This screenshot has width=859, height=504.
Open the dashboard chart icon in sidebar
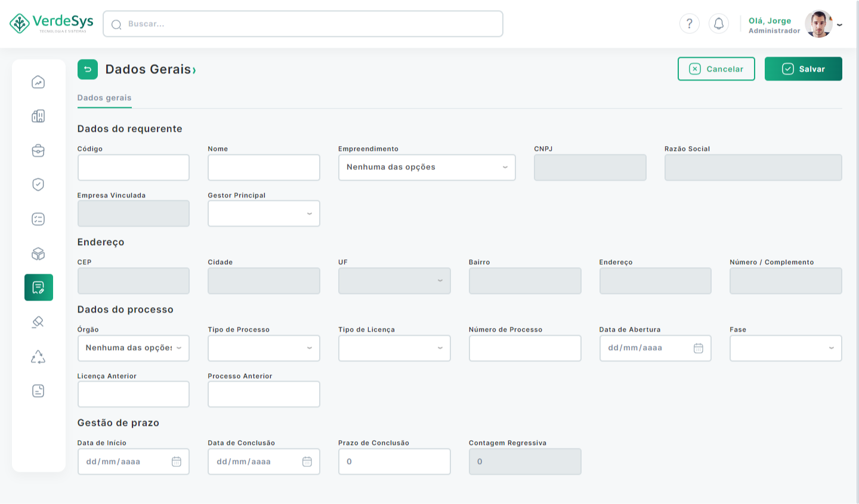tap(38, 82)
